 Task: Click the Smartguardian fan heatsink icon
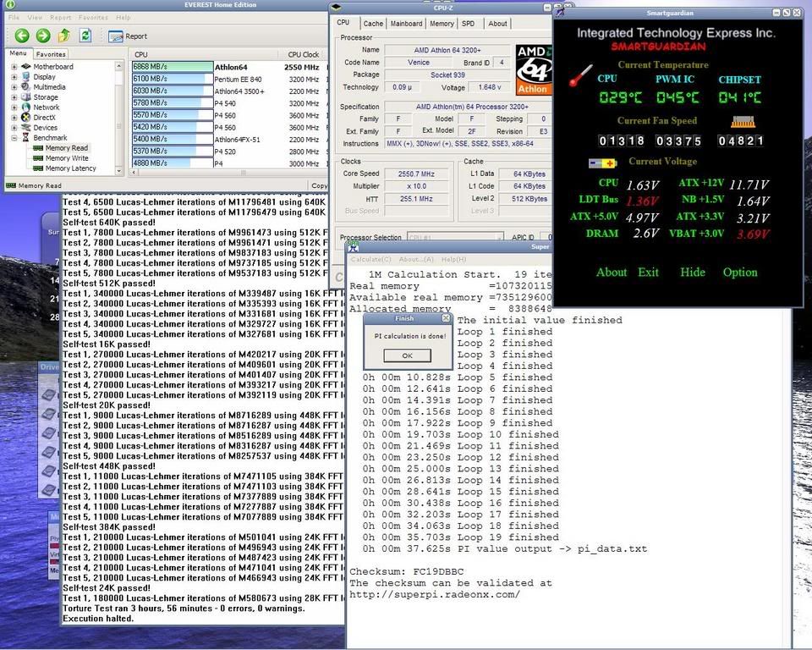pyautogui.click(x=743, y=122)
